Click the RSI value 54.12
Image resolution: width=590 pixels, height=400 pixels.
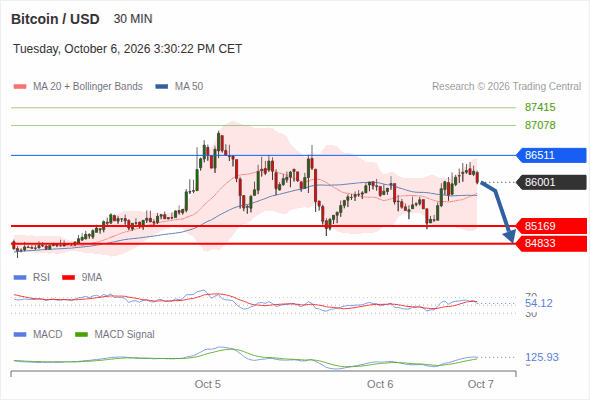pos(538,303)
